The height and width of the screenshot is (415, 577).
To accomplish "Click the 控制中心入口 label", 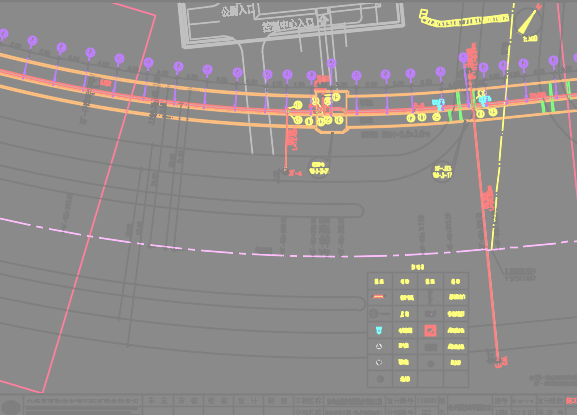I will tap(288, 24).
